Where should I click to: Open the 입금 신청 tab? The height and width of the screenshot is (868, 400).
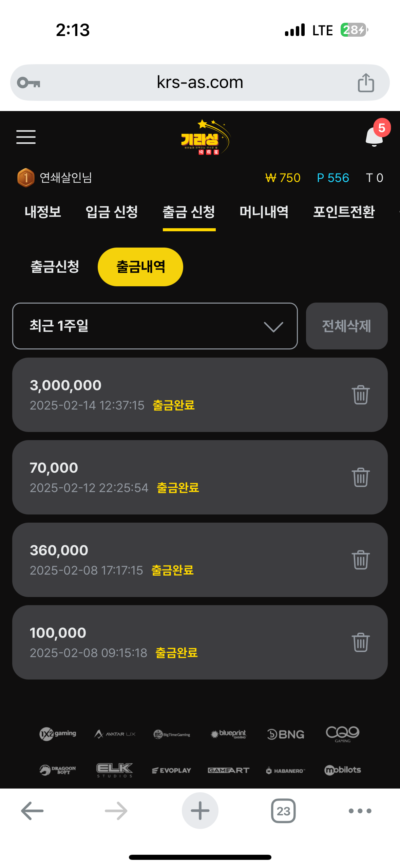pos(112,212)
